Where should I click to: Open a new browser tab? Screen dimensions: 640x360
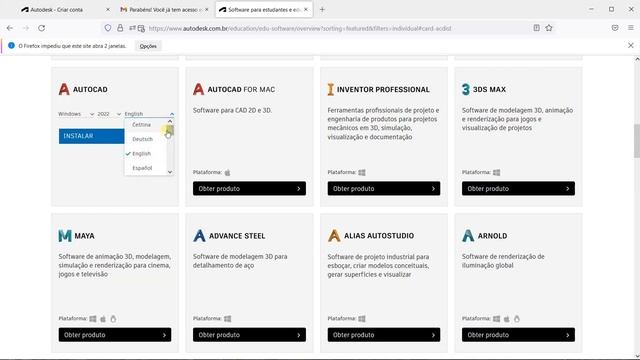click(x=322, y=9)
